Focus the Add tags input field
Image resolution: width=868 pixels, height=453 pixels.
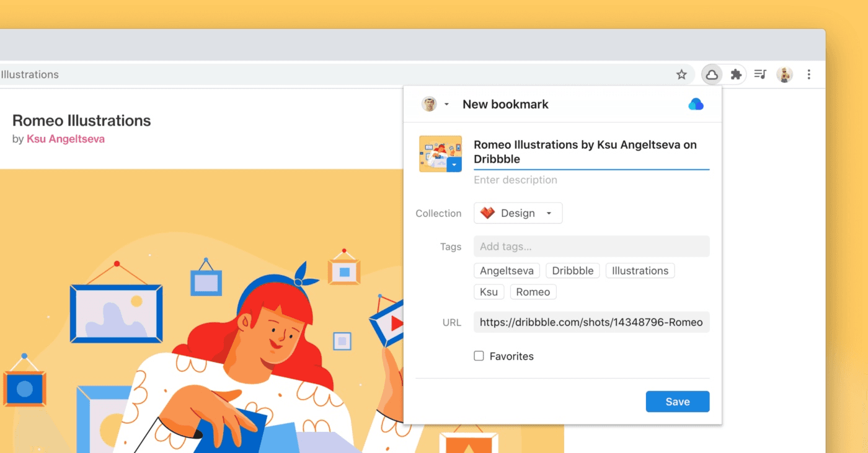pos(591,247)
